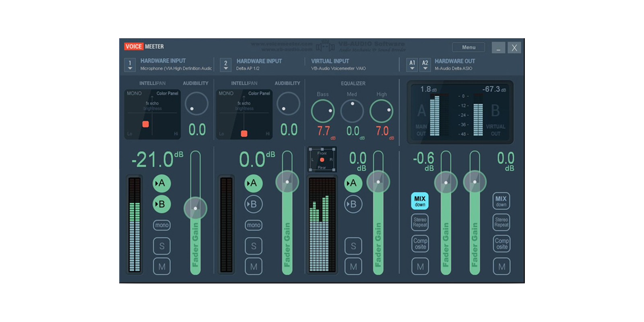Toggle bus A routing on Hardware Input 2

[254, 183]
